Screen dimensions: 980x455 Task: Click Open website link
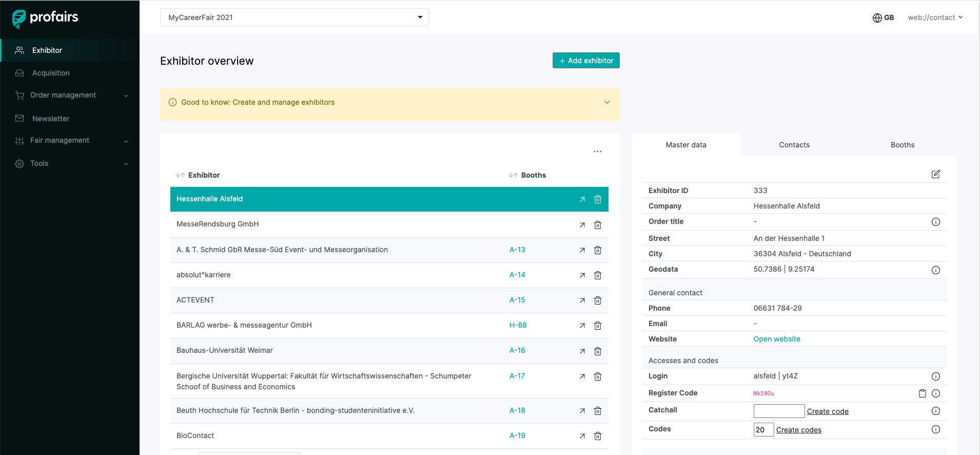777,339
